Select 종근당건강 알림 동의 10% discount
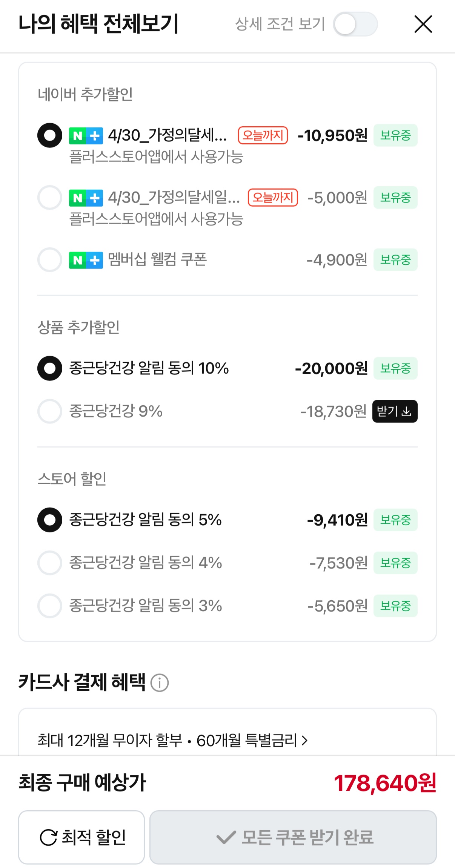The image size is (455, 868). click(x=50, y=368)
